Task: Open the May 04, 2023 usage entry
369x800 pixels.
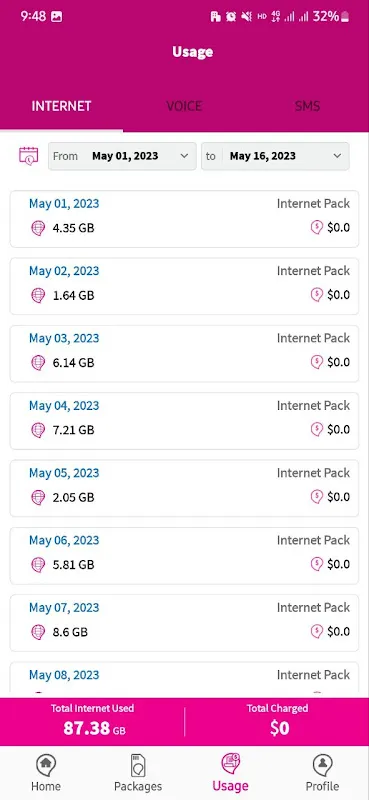Action: pos(184,421)
